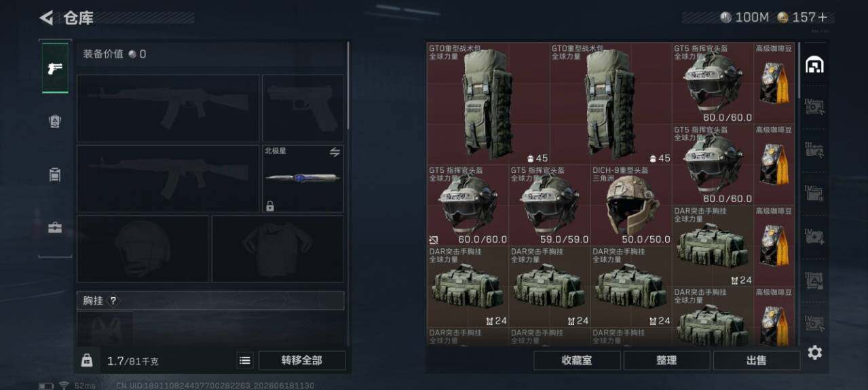Open the armor vest sidebar tab
The width and height of the screenshot is (868, 390).
click(x=55, y=121)
